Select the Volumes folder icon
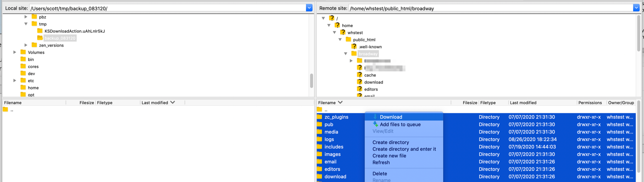 23,52
